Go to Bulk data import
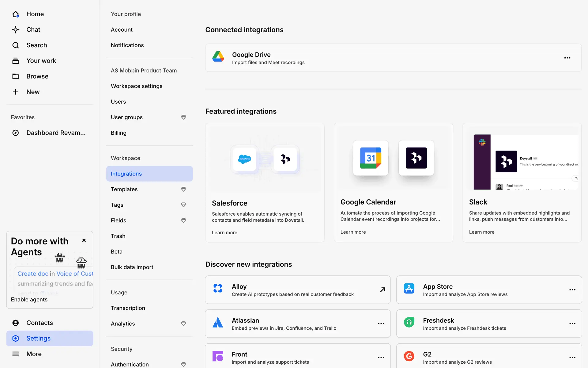This screenshot has width=588, height=368. [132, 267]
